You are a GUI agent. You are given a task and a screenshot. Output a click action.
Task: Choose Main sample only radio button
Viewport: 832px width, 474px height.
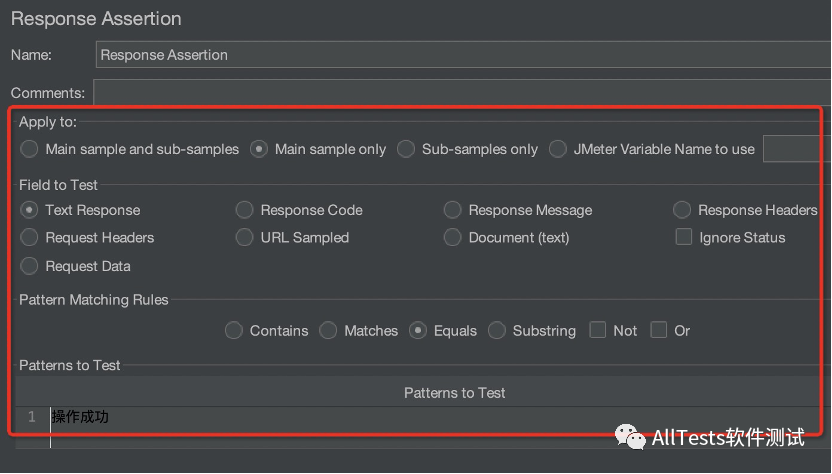[x=259, y=149]
